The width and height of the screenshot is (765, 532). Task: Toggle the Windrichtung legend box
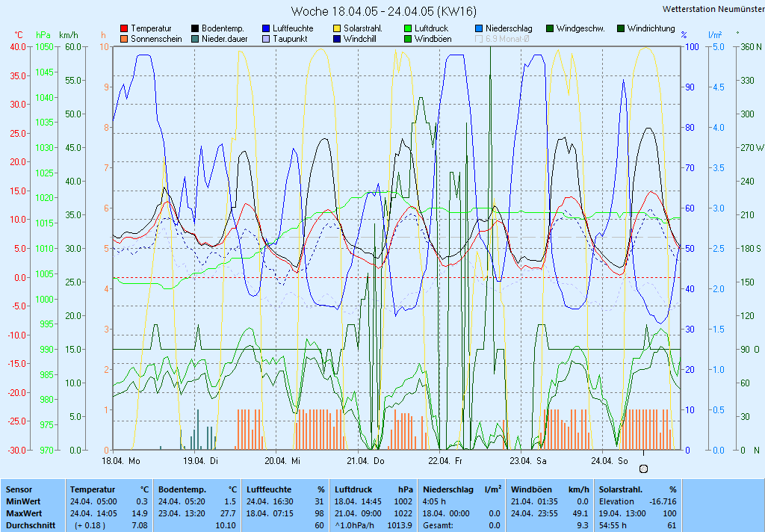621,29
